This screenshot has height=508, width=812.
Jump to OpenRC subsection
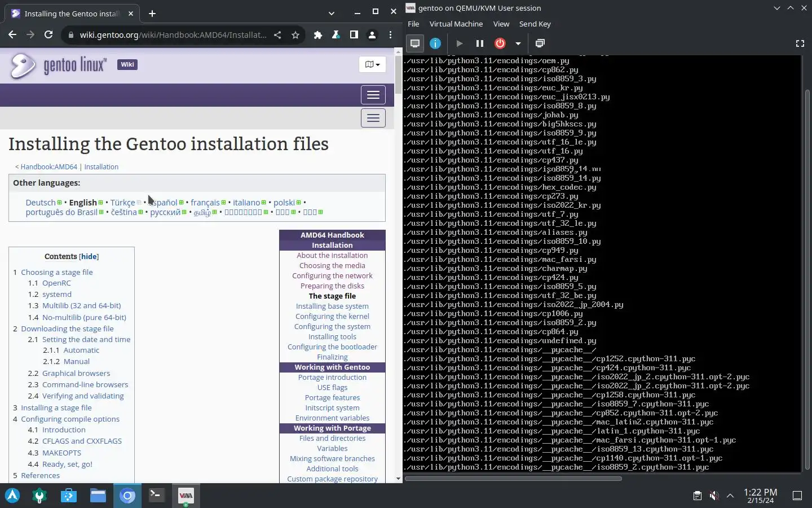click(x=56, y=283)
